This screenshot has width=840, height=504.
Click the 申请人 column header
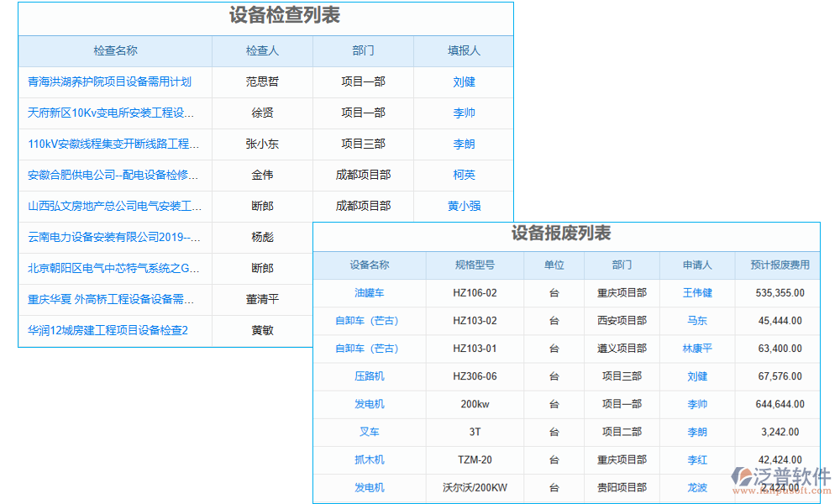(x=696, y=265)
